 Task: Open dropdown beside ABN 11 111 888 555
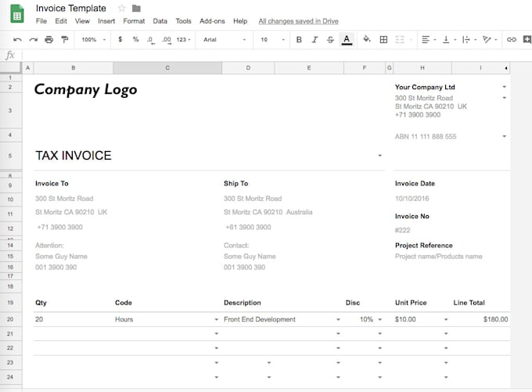click(505, 136)
